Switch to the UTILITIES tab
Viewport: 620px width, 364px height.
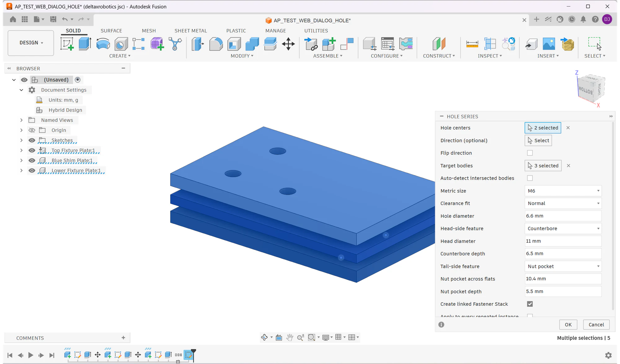(x=316, y=31)
